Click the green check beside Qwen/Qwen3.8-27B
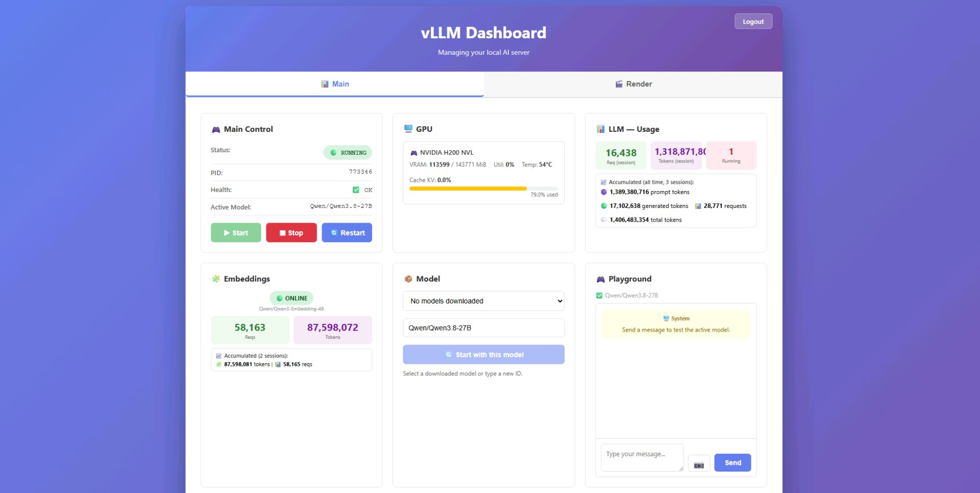Screen dimensions: 980x493 599,295
